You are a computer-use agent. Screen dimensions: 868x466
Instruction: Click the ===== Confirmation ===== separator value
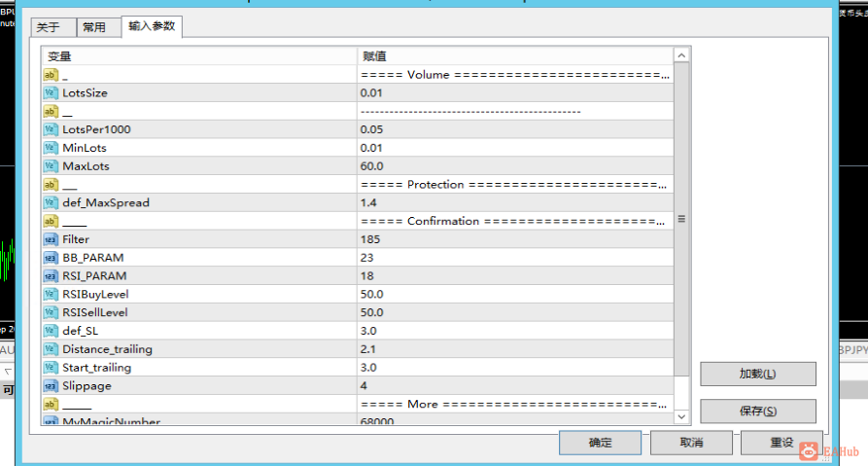[512, 221]
